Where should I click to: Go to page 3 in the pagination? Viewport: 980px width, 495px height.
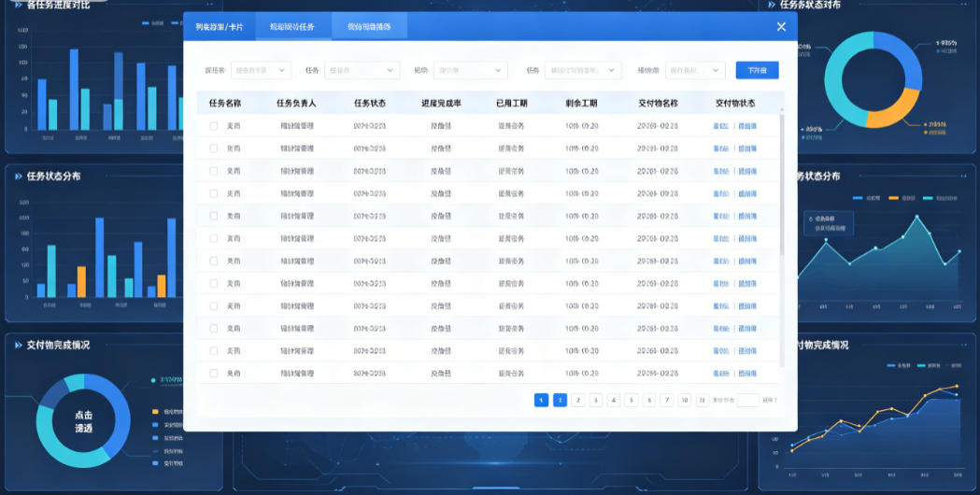[x=596, y=400]
